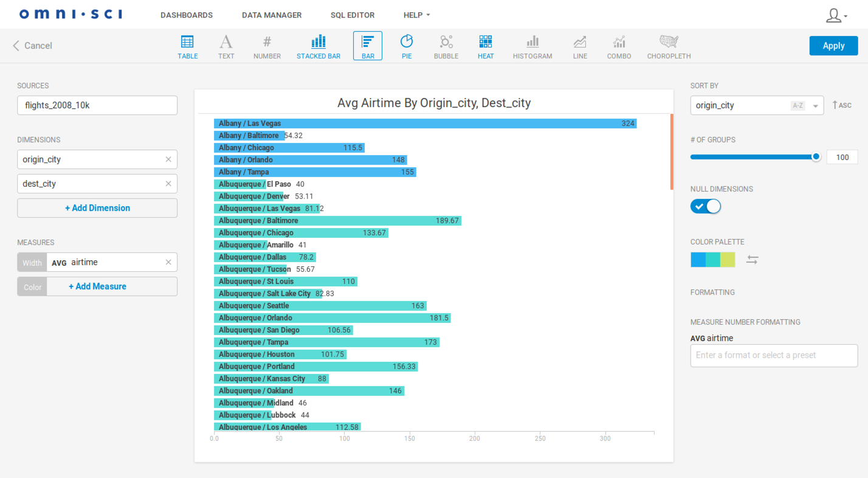Remove the dest_city dimension

[x=168, y=184]
